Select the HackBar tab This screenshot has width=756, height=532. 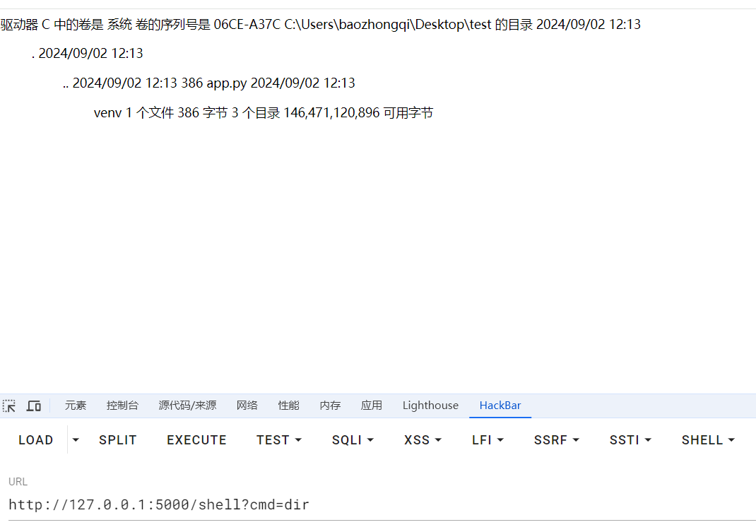click(x=500, y=406)
